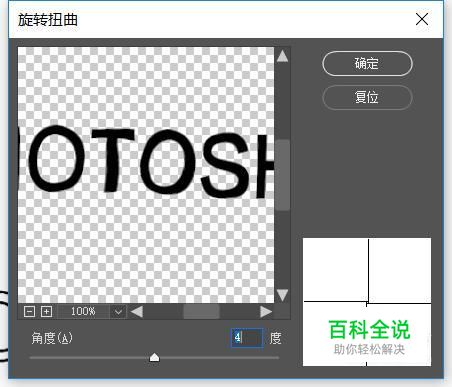Open the 100% zoom dropdown
Screen dimensions: 452x387
(x=118, y=312)
